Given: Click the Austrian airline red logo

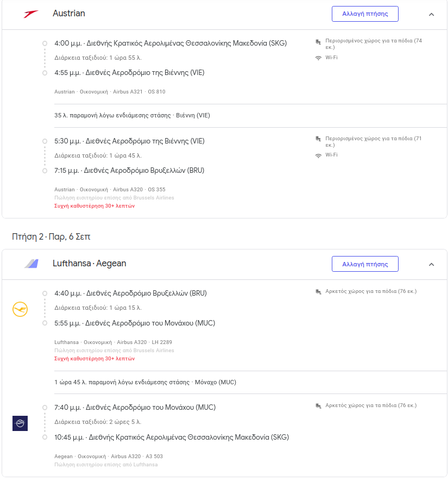Looking at the screenshot, I should (31, 14).
